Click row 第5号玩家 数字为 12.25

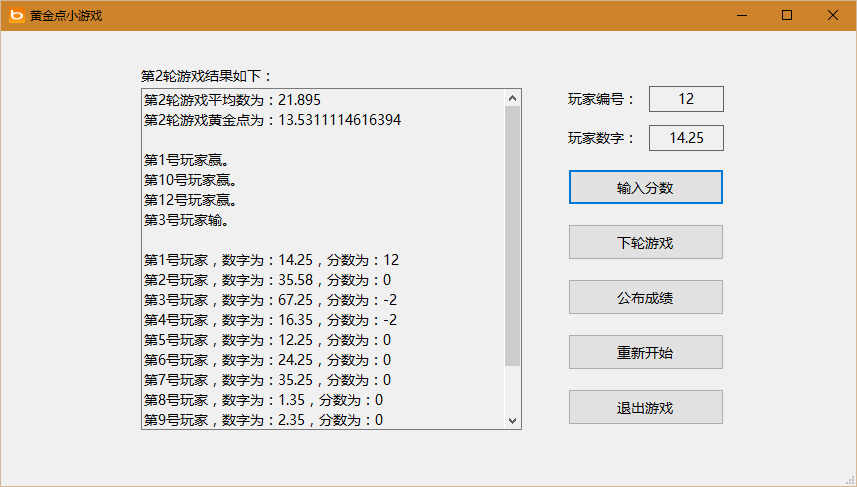pos(267,341)
